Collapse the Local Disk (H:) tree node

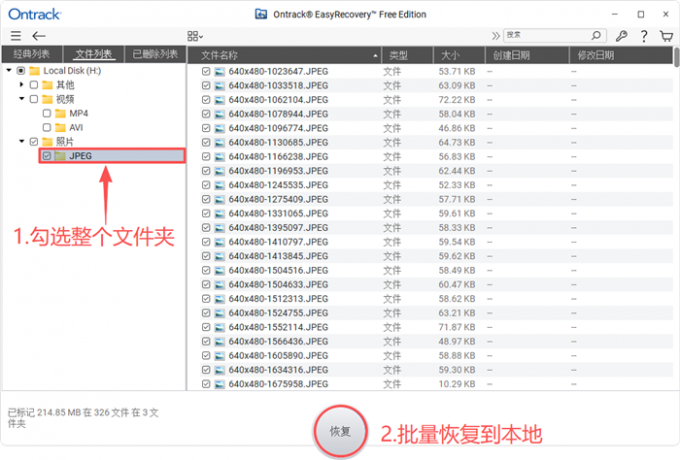coord(9,70)
